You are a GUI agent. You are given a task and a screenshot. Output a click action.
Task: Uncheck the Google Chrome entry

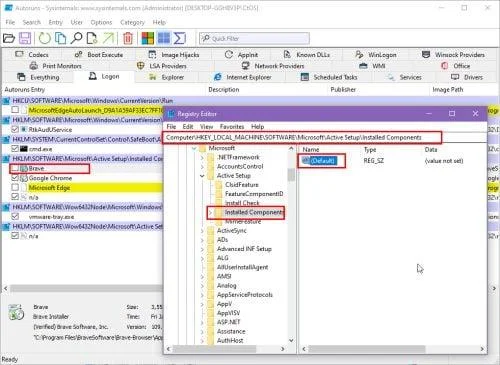(x=15, y=178)
